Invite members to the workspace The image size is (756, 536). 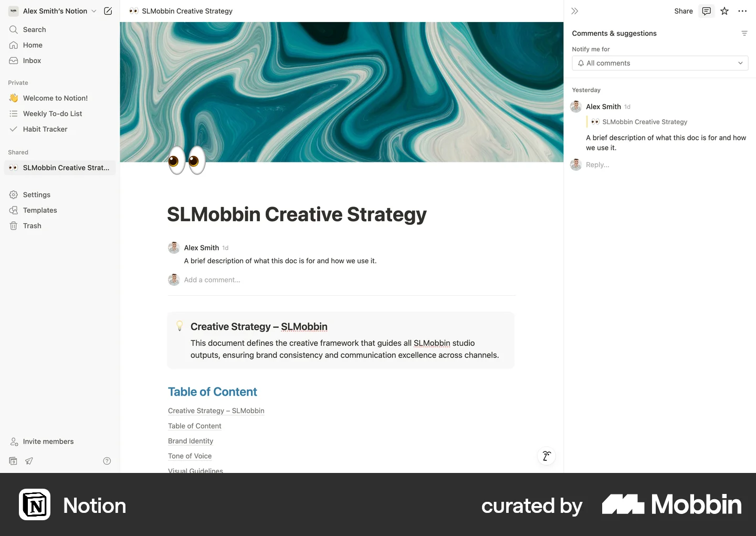[60, 441]
